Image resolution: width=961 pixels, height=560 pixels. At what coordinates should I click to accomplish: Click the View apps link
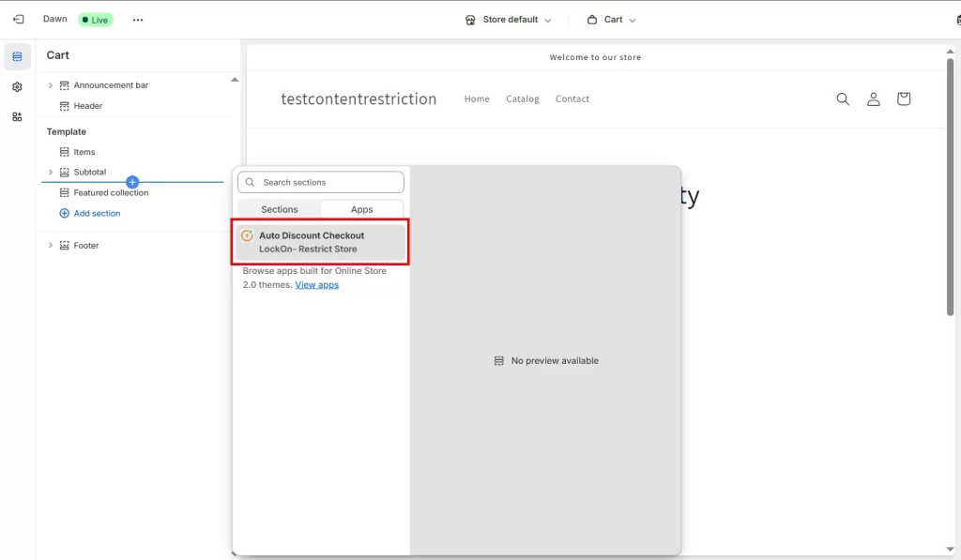(x=316, y=285)
